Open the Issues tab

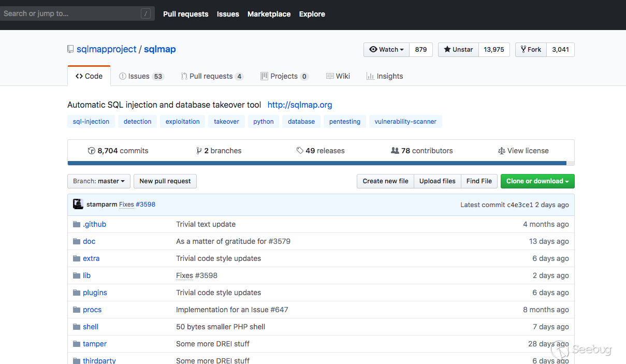(141, 76)
